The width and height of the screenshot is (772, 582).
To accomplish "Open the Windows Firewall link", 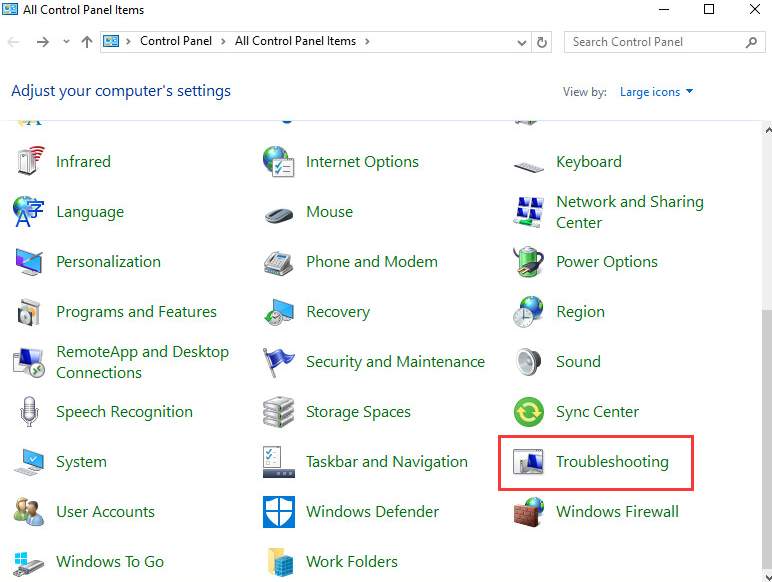I will point(617,512).
